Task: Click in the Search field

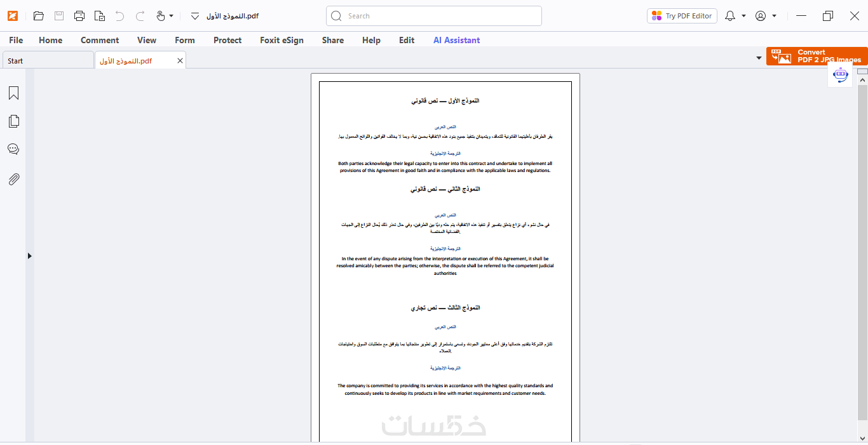Action: point(434,16)
